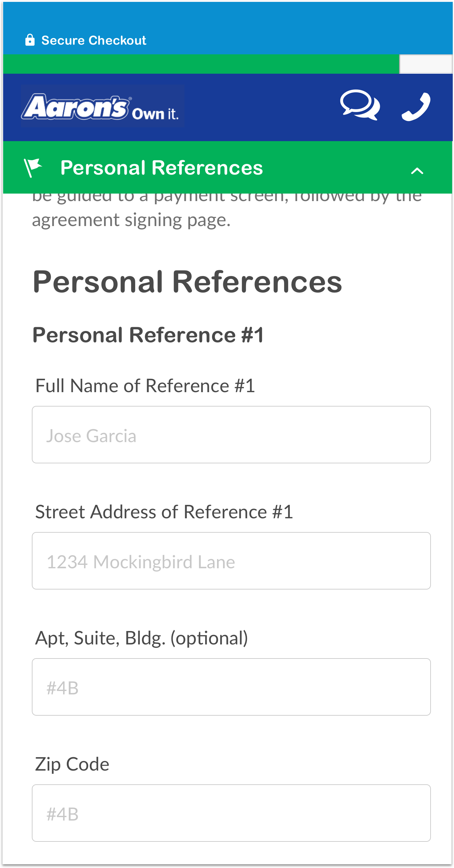454x868 pixels.
Task: Focus the Full Name of Reference #1 field
Action: (x=231, y=435)
